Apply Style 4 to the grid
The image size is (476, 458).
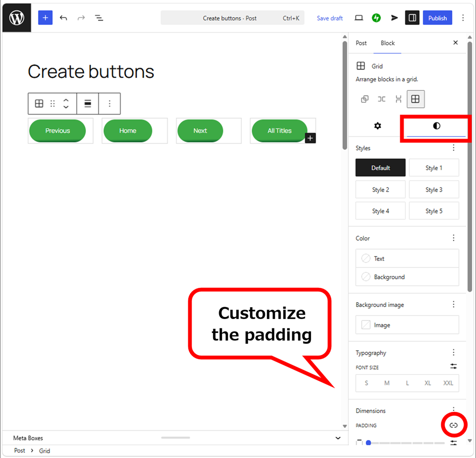point(380,211)
